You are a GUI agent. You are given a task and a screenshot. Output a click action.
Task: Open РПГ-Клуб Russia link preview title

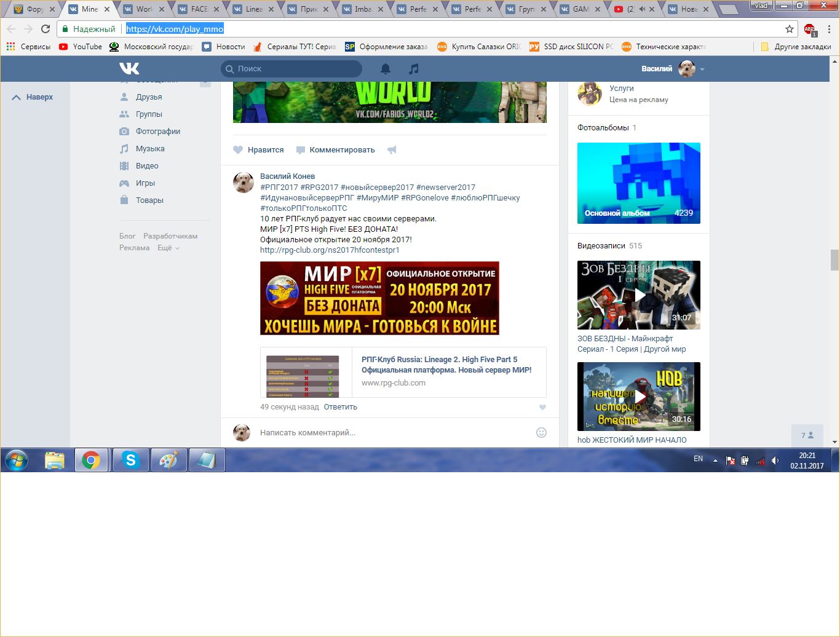[446, 365]
